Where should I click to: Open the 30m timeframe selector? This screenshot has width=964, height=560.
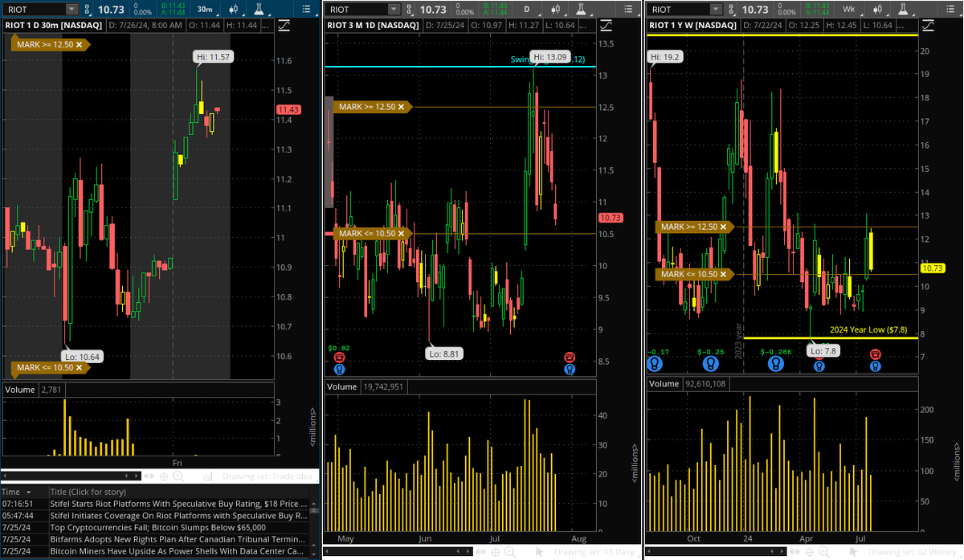205,10
